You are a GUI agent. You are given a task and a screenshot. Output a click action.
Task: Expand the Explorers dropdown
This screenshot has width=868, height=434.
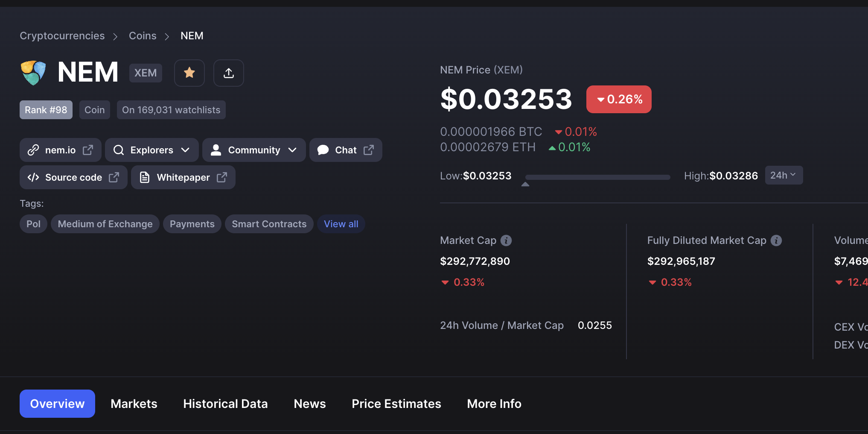152,150
